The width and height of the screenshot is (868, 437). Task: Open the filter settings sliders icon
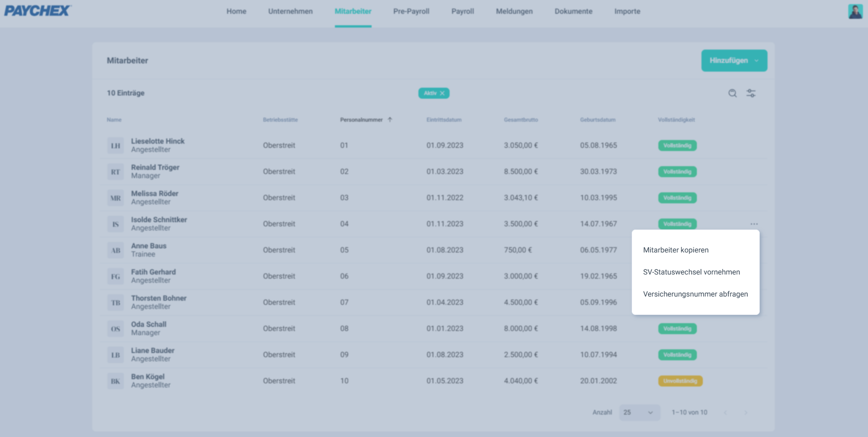pyautogui.click(x=751, y=93)
